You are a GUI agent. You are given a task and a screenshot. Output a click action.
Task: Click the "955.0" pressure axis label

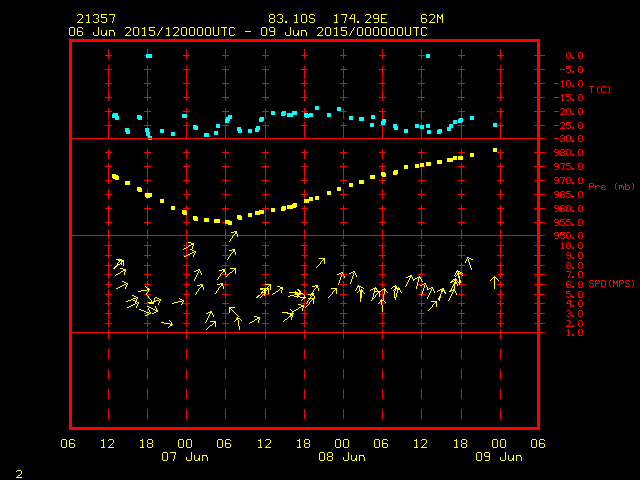coord(569,222)
